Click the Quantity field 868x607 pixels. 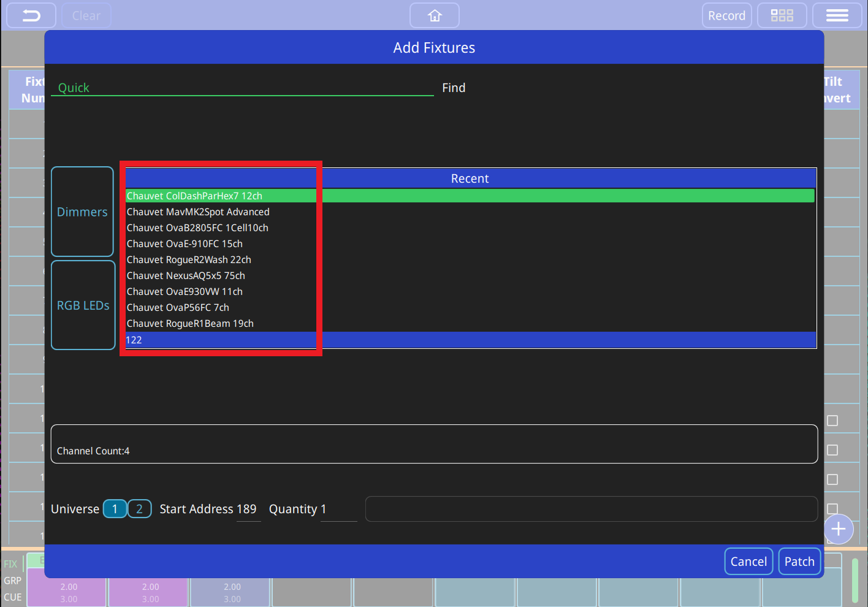click(338, 510)
